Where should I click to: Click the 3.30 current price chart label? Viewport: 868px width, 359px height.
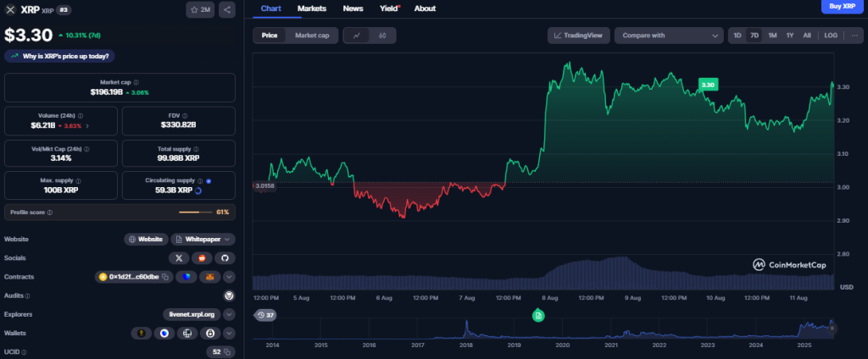708,85
